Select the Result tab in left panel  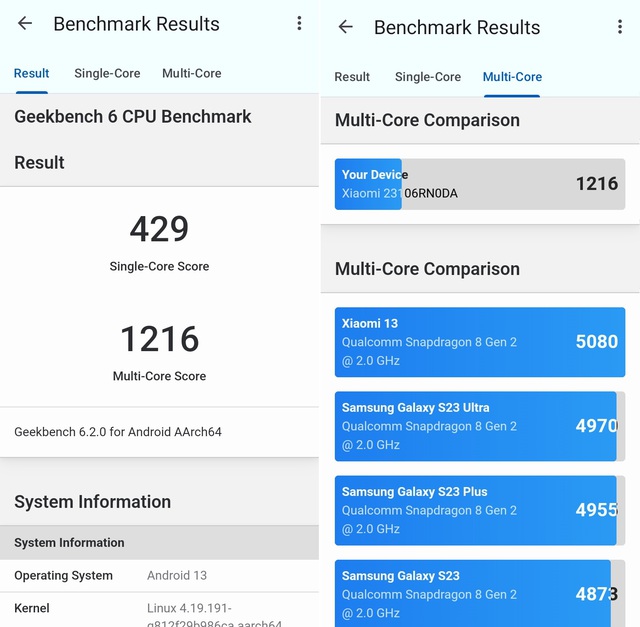pyautogui.click(x=31, y=73)
